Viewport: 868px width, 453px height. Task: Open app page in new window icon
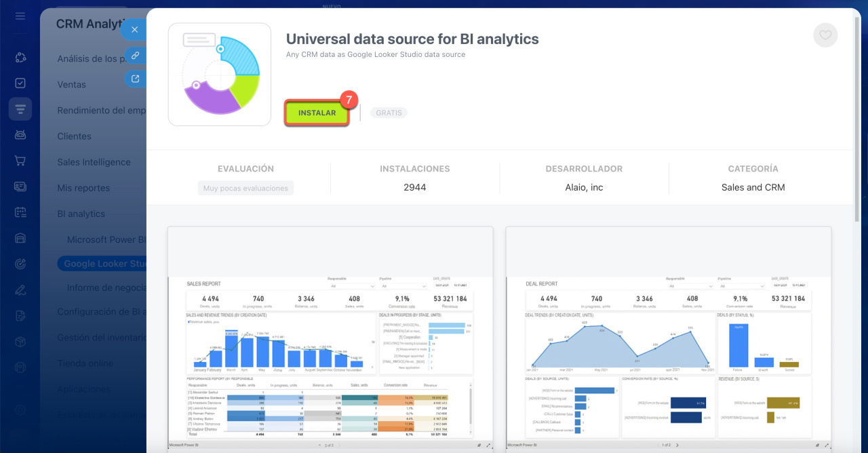click(x=135, y=79)
